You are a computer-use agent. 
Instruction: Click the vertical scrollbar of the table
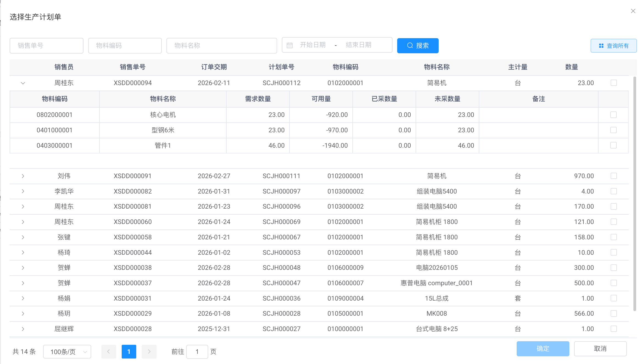point(635,192)
